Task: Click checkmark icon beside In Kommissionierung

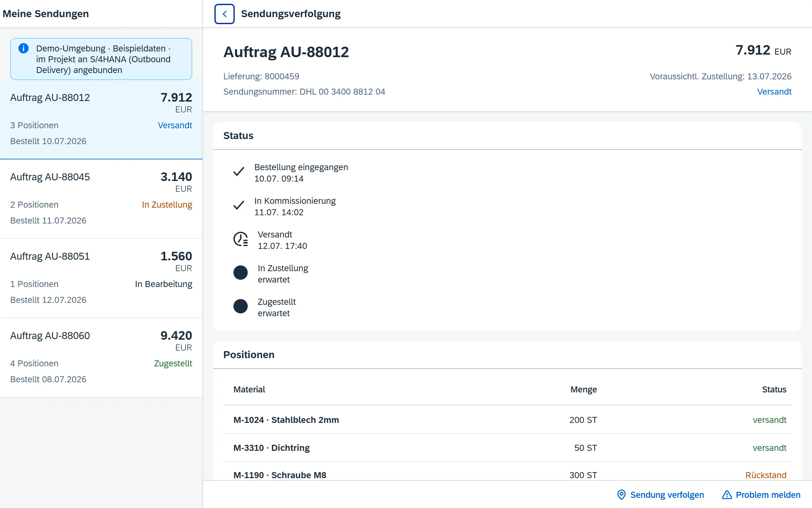Action: 239,205
